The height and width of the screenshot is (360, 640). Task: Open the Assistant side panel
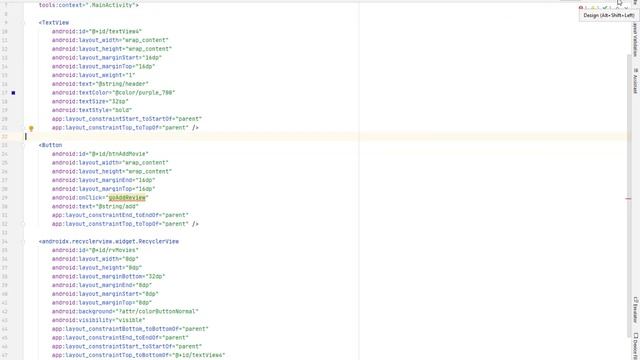point(636,81)
